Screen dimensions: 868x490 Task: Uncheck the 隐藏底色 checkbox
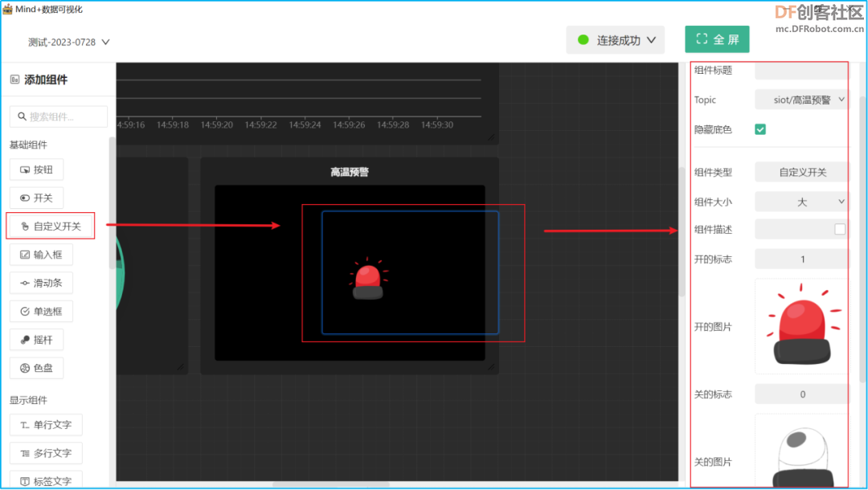point(760,129)
